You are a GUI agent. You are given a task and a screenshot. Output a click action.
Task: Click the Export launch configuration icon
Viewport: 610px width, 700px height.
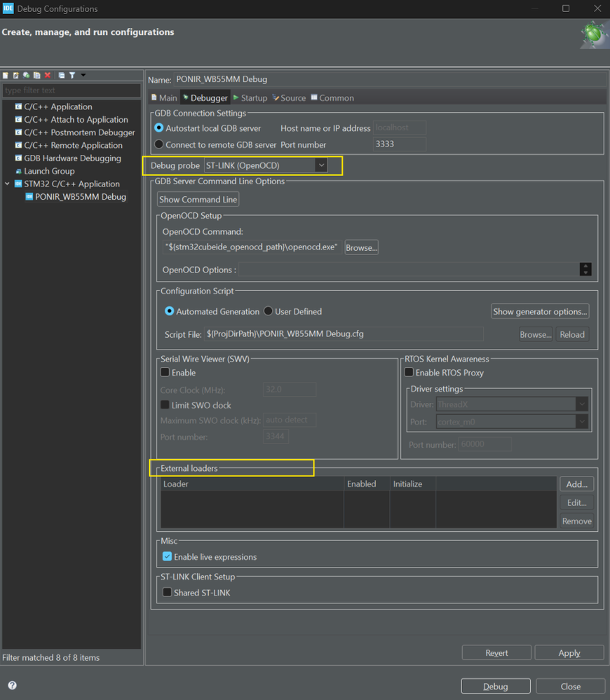coord(26,76)
